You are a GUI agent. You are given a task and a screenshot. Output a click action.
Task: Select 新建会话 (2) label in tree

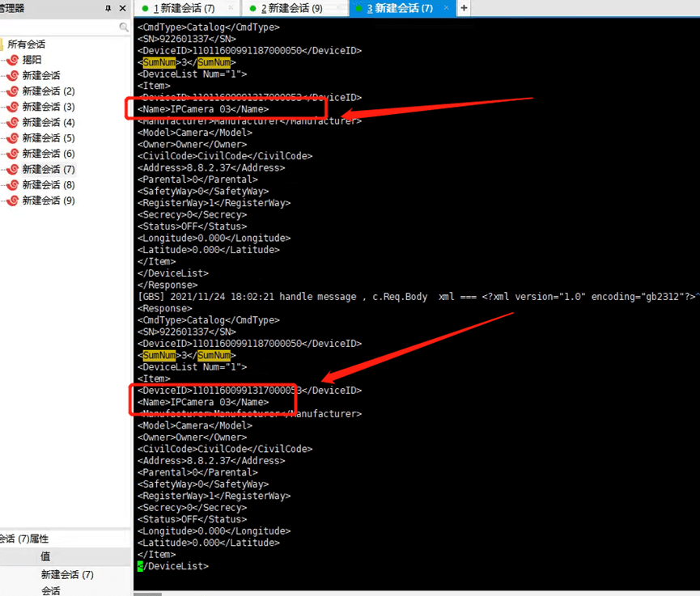[49, 91]
